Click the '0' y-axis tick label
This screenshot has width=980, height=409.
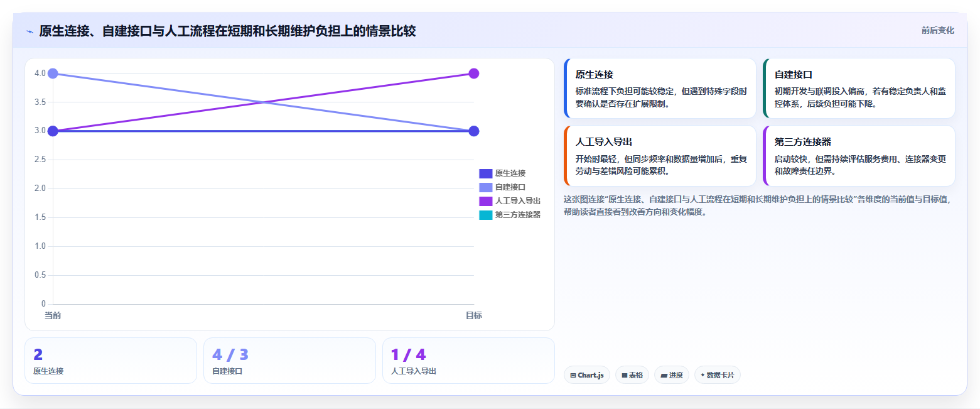[x=43, y=304]
